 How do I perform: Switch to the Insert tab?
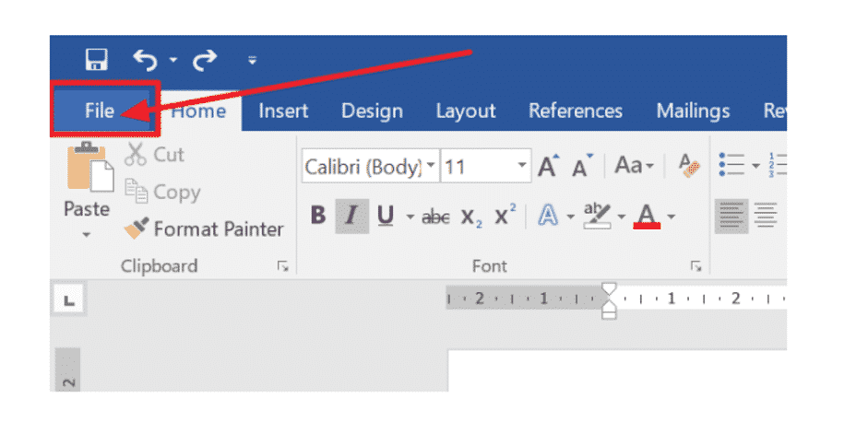pyautogui.click(x=283, y=111)
